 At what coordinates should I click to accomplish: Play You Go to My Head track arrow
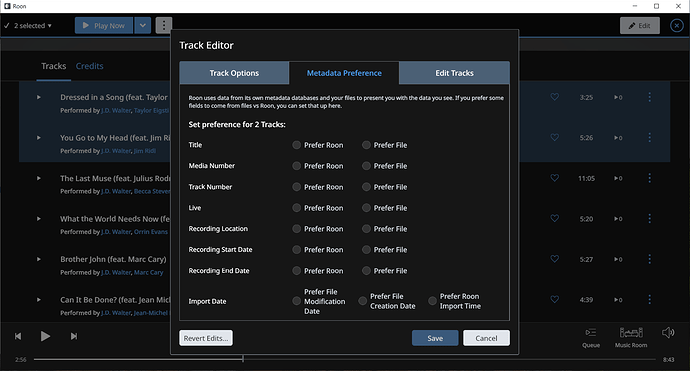tap(39, 137)
